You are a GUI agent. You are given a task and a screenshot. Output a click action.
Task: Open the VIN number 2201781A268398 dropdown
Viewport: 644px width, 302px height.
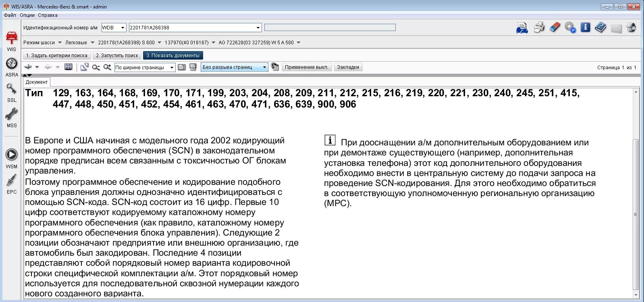pos(258,28)
